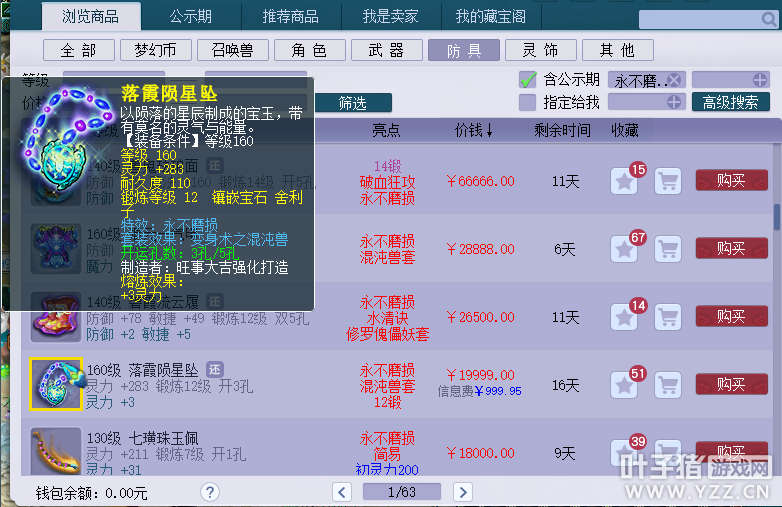Buy the 七璜珠玉佩 item
This screenshot has height=507, width=782.
point(732,452)
